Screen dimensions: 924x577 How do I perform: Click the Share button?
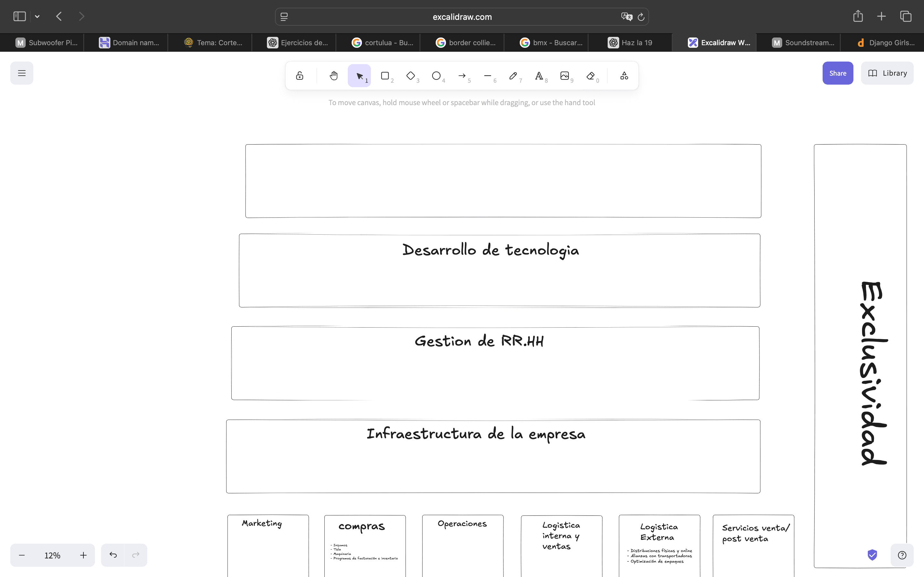tap(837, 73)
